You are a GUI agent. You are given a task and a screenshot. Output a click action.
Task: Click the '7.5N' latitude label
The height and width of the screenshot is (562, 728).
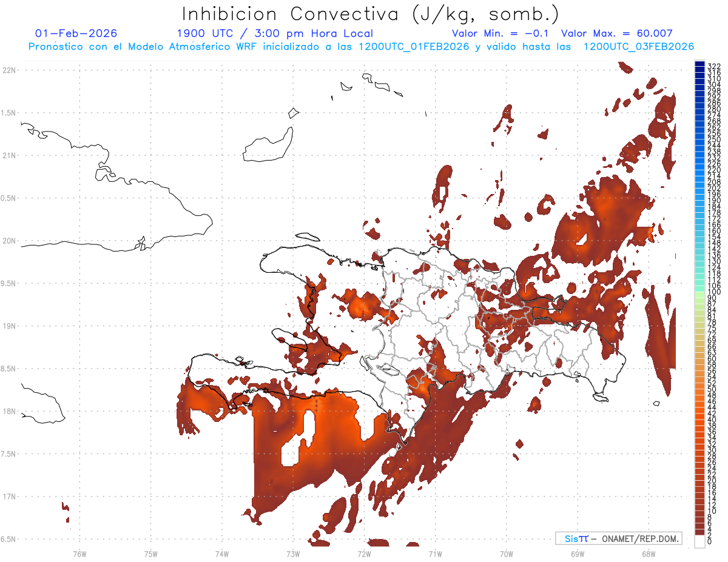tap(8, 453)
